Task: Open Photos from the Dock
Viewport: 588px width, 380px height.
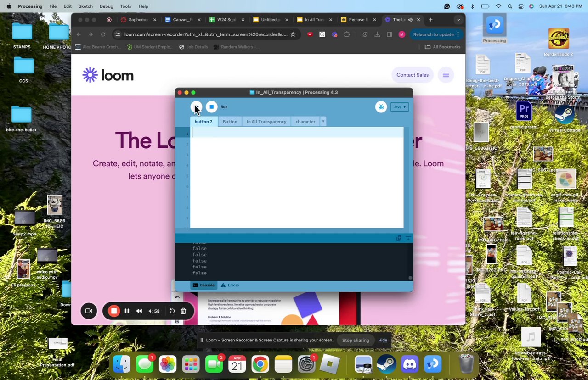Action: tap(168, 364)
